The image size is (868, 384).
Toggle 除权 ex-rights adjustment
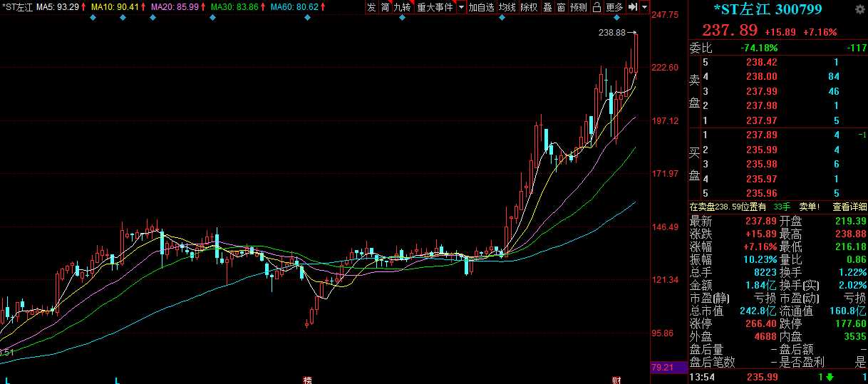pyautogui.click(x=529, y=7)
